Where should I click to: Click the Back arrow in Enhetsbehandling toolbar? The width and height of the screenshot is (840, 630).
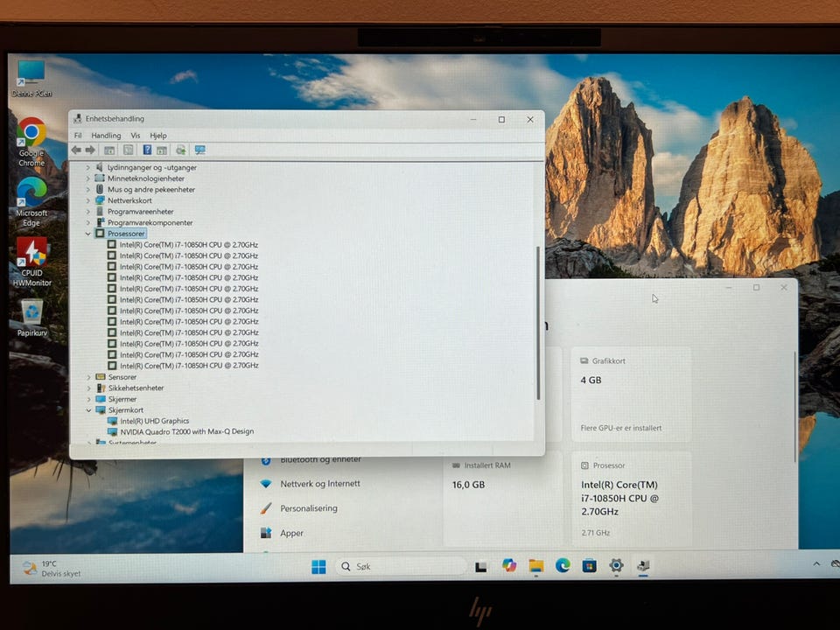point(77,150)
